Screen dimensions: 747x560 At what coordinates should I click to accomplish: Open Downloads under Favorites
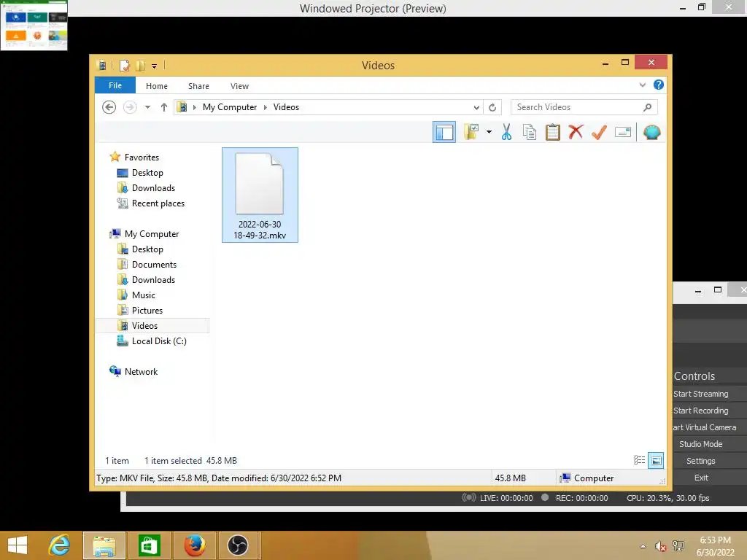(x=153, y=187)
